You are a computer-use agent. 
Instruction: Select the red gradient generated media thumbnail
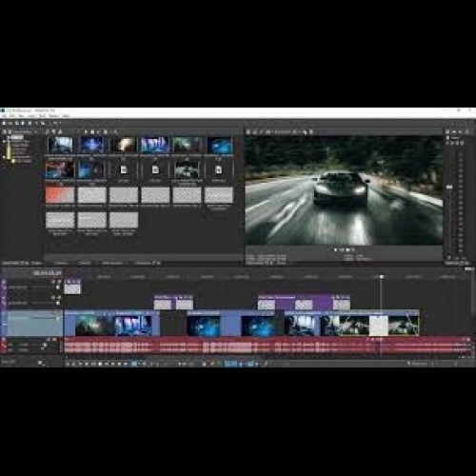tap(60, 195)
